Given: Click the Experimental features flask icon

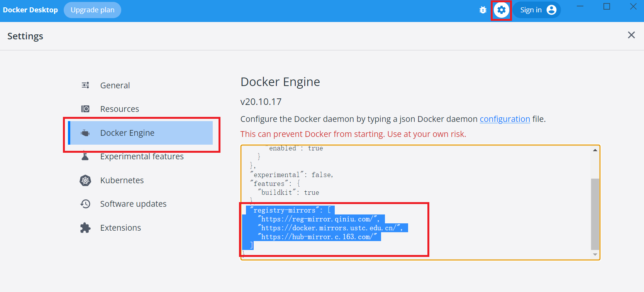Looking at the screenshot, I should [85, 156].
